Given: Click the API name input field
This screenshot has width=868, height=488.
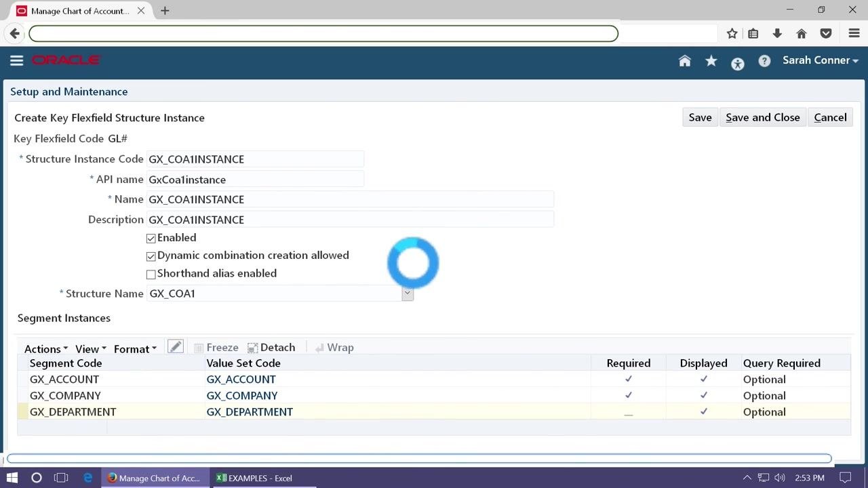Looking at the screenshot, I should [x=256, y=180].
